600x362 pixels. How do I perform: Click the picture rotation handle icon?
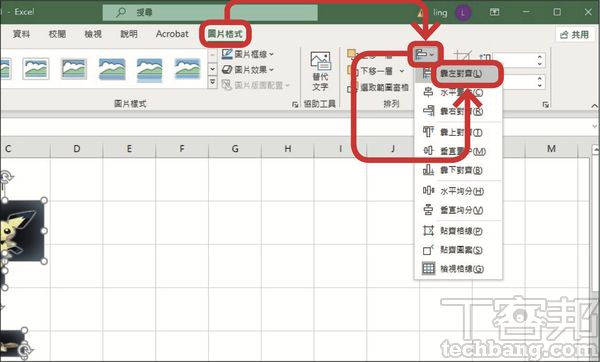[6, 177]
